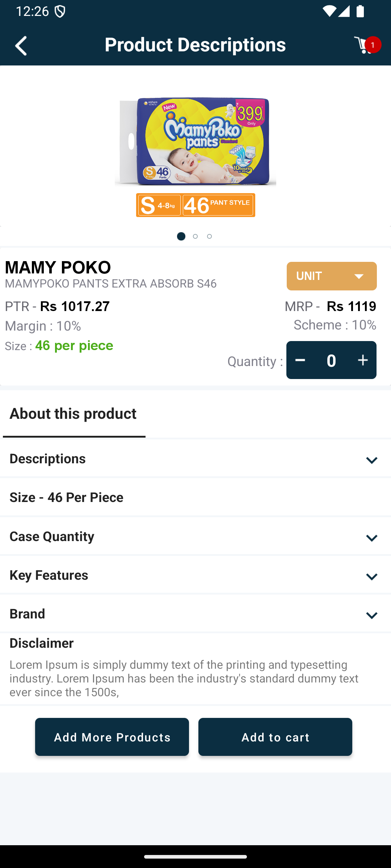The width and height of the screenshot is (391, 868).
Task: Tap the S 46 Pant Style size badge
Action: click(195, 205)
